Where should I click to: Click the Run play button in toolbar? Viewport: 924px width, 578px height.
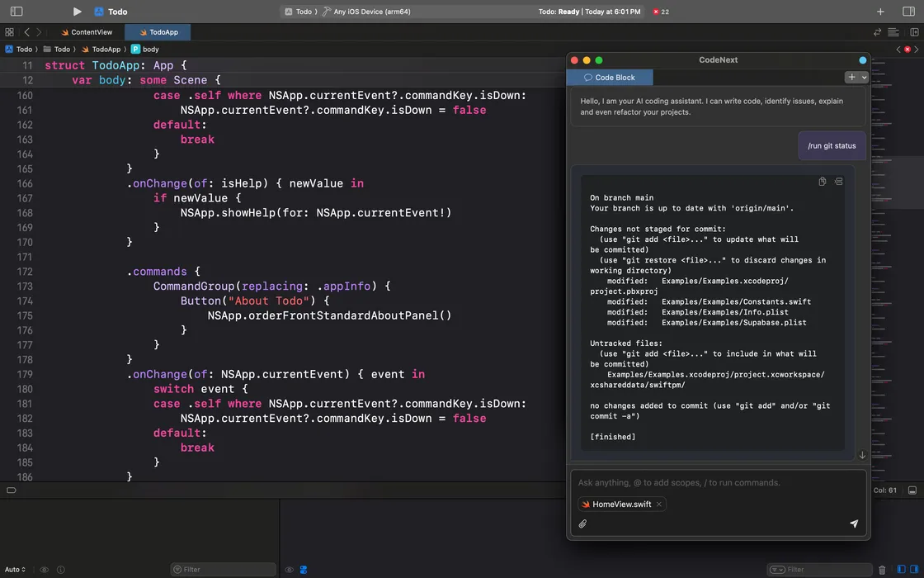pyautogui.click(x=77, y=12)
